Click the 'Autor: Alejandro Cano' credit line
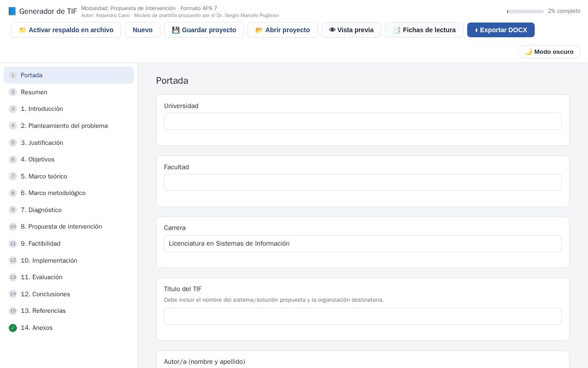The height and width of the screenshot is (368, 588). (180, 16)
